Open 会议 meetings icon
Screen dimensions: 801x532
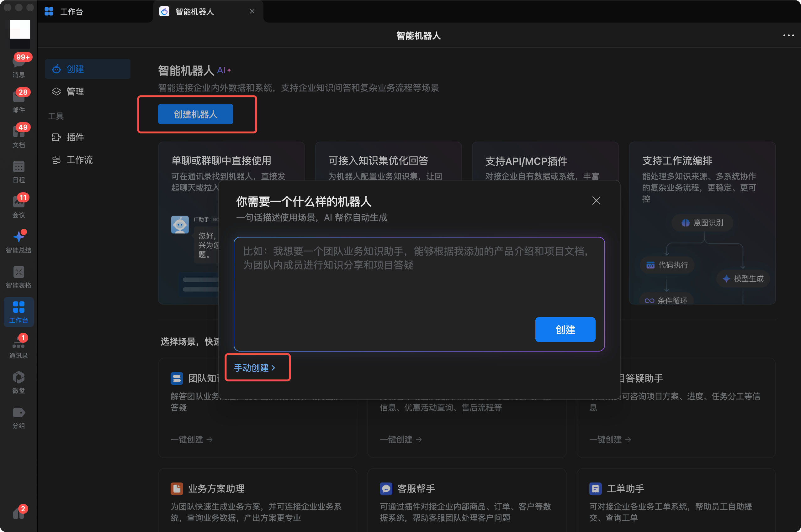tap(19, 206)
